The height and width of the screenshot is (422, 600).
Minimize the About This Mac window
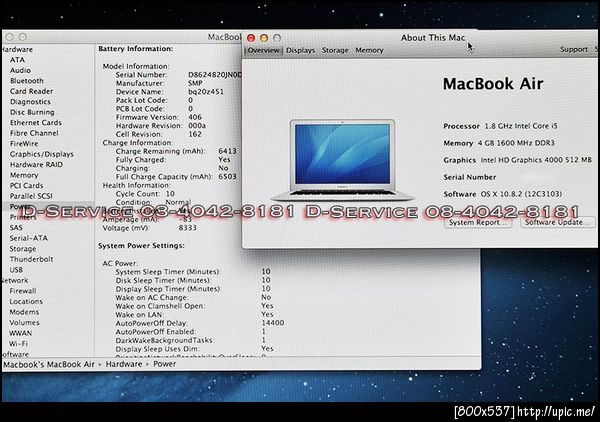tap(264, 38)
